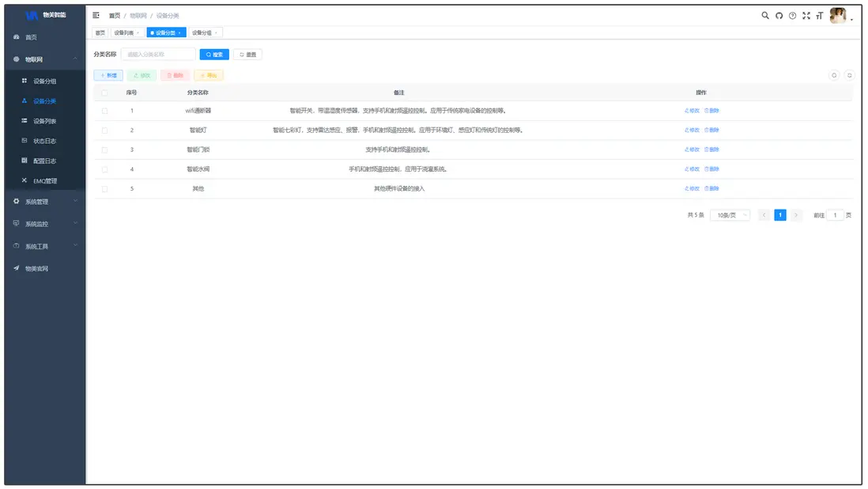Close the 设备列表 page tab

point(138,32)
